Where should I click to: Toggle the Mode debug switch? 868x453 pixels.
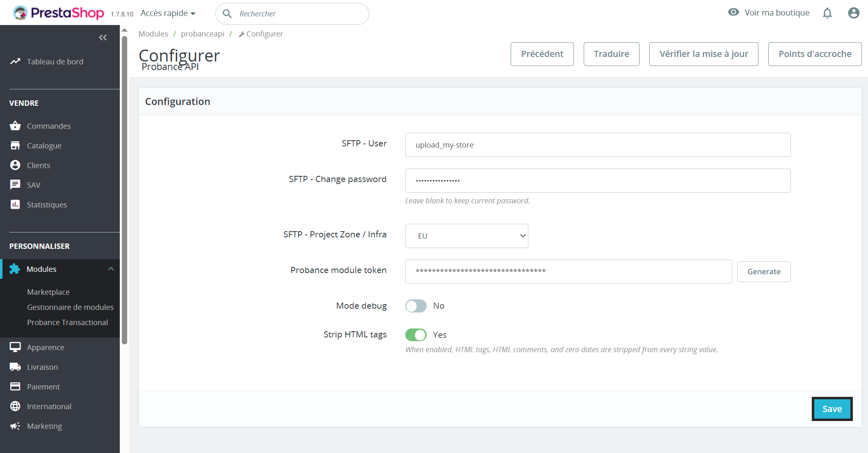(x=416, y=306)
